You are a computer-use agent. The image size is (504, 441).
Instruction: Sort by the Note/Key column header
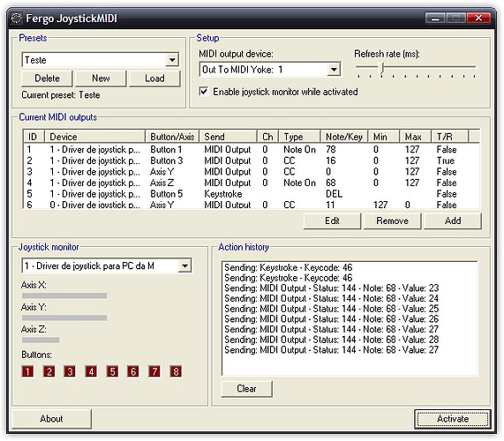click(x=344, y=137)
